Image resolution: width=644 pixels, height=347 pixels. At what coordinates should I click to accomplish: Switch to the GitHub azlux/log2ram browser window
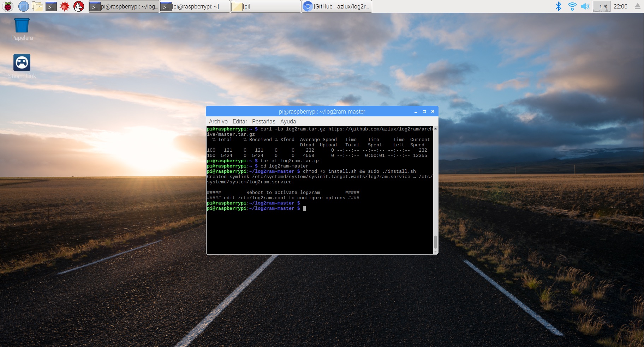pos(337,6)
